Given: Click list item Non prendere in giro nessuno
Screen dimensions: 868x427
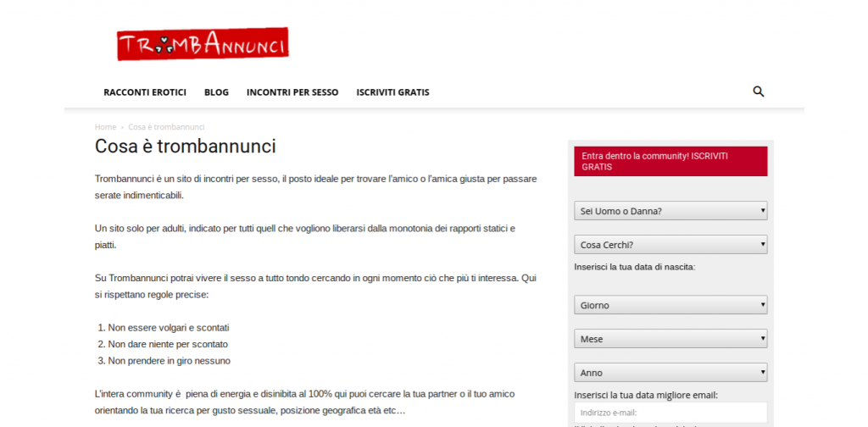Looking at the screenshot, I should [x=169, y=361].
